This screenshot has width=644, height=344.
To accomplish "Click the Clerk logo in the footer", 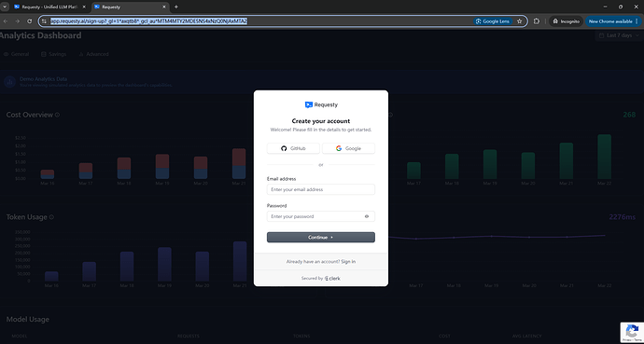I will pos(332,279).
